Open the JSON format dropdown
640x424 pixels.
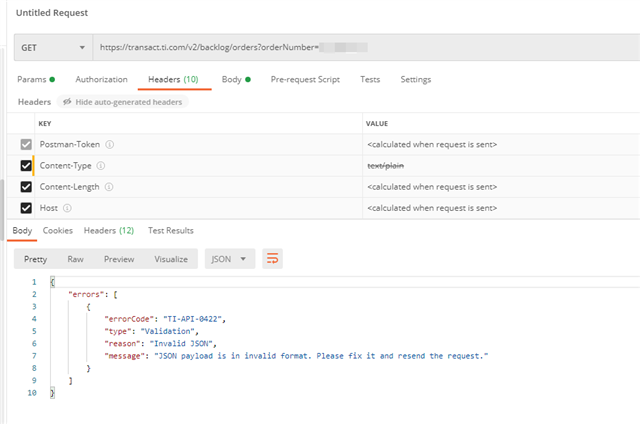(x=229, y=259)
